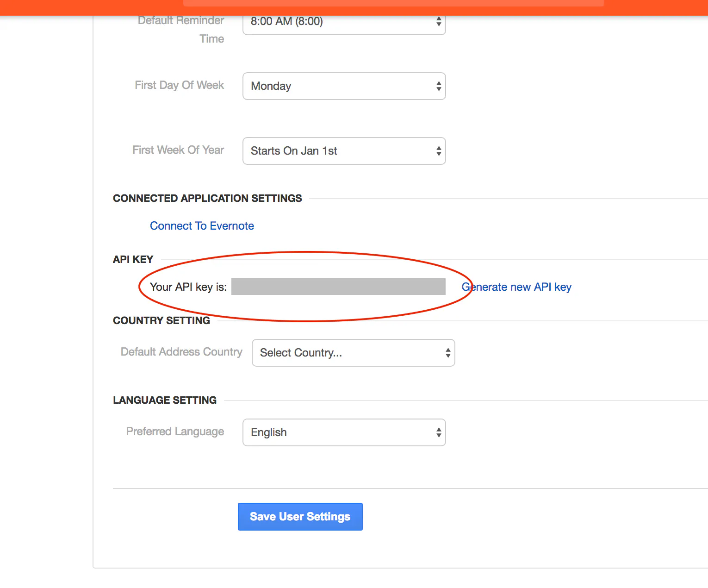This screenshot has height=588, width=708.
Task: Click the greyed-out API key value field
Action: [x=338, y=287]
